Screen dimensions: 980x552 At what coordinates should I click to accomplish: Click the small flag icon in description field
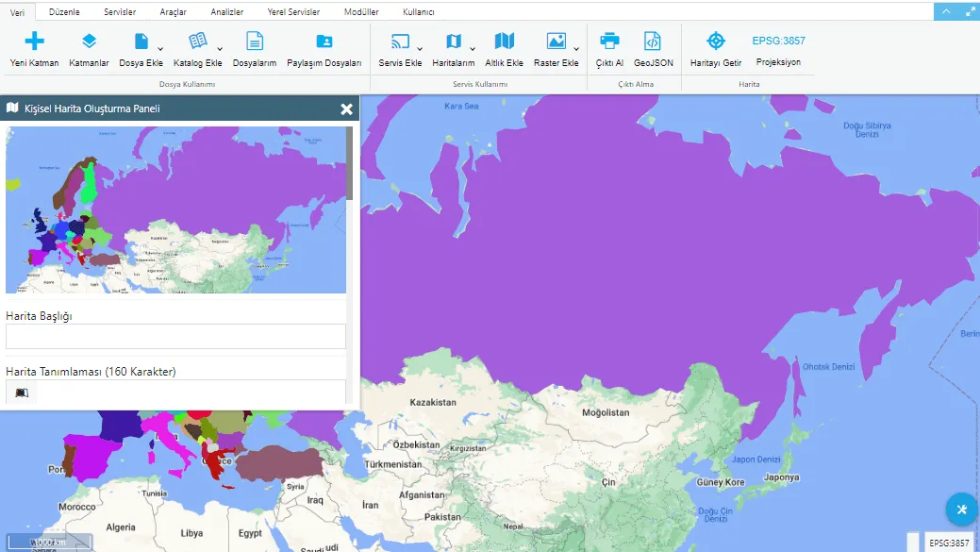click(x=22, y=393)
